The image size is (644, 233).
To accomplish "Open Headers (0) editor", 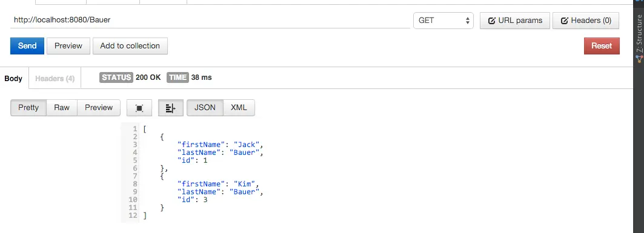I will [x=586, y=21].
